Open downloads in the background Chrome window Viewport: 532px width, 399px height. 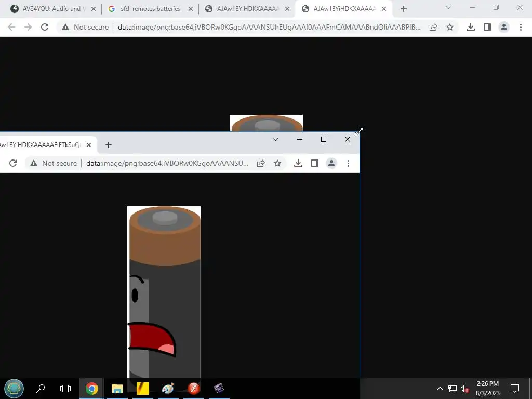coord(471,27)
